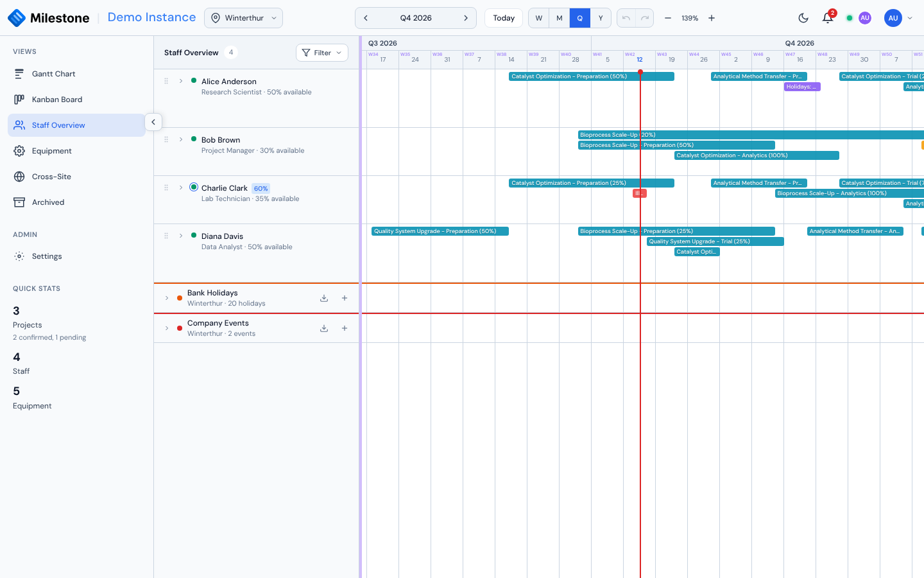Click Bob Brown drag handle
Viewport: 924px width, 578px height.
166,139
